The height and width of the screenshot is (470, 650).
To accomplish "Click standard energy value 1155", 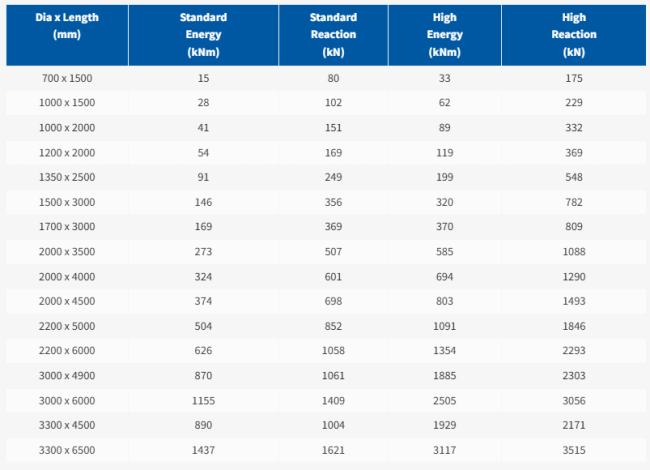I will (203, 400).
